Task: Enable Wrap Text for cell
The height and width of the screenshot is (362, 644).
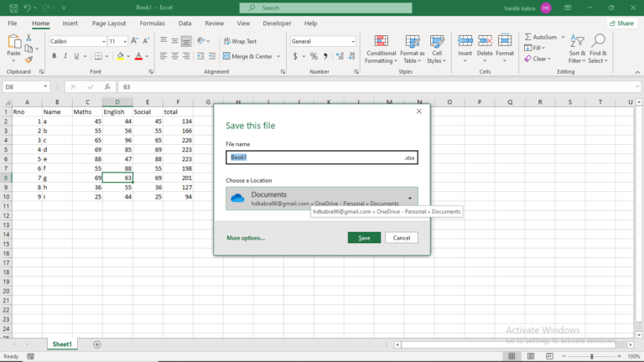Action: click(241, 41)
